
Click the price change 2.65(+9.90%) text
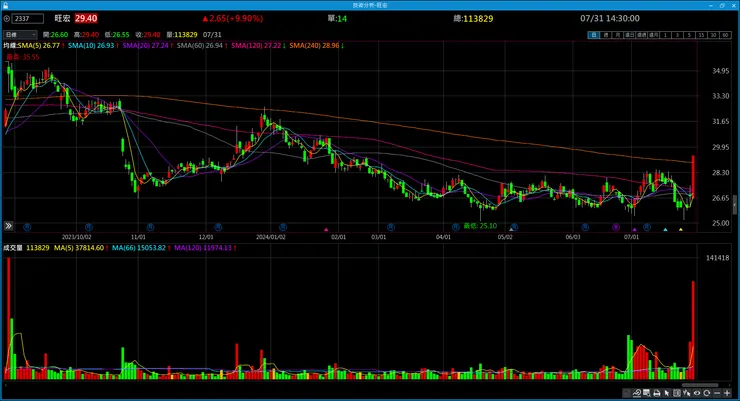point(232,18)
